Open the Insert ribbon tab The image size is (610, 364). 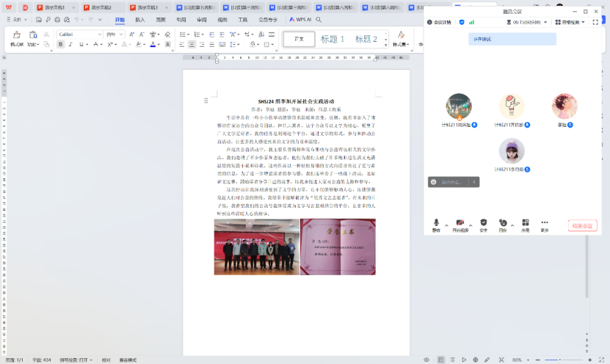click(x=140, y=20)
